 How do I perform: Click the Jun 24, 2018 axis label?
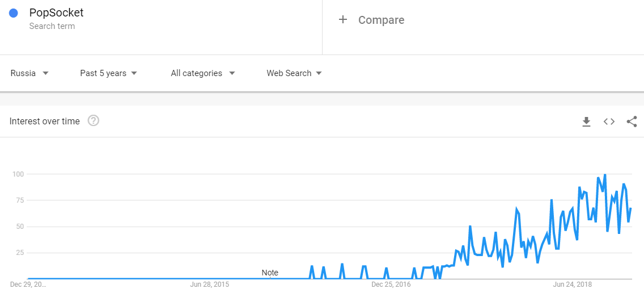(573, 284)
